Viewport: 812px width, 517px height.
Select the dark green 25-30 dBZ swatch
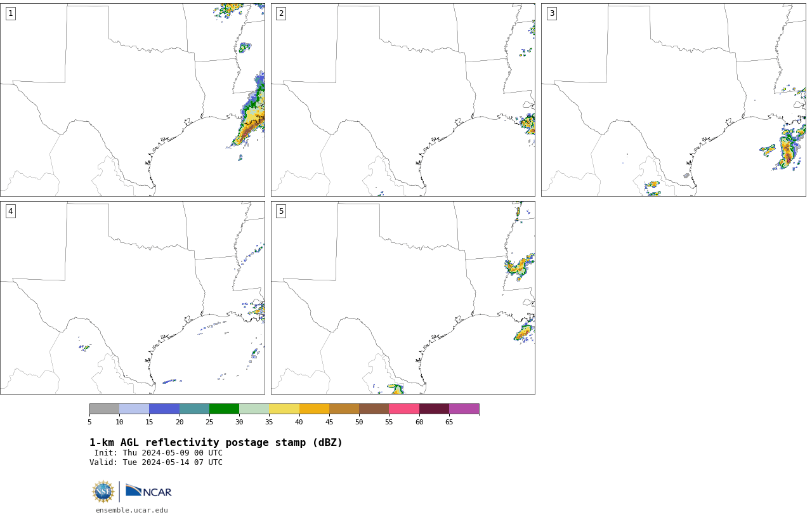224,409
